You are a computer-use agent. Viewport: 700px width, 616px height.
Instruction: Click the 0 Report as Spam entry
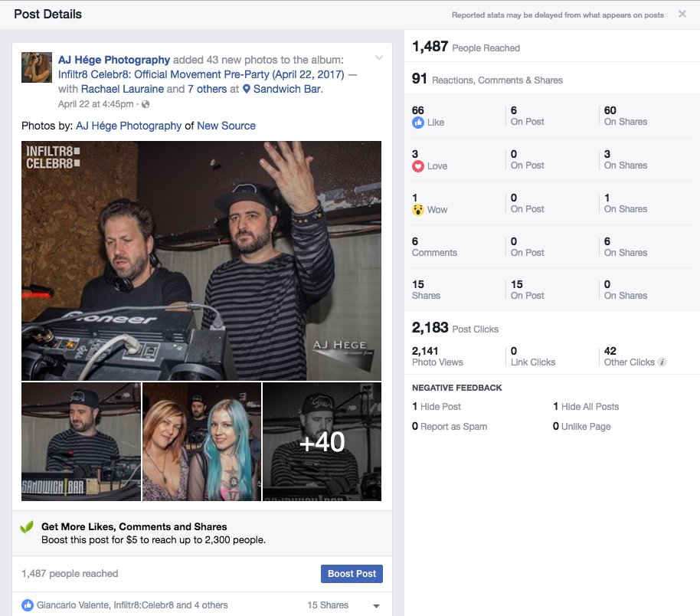click(x=450, y=427)
